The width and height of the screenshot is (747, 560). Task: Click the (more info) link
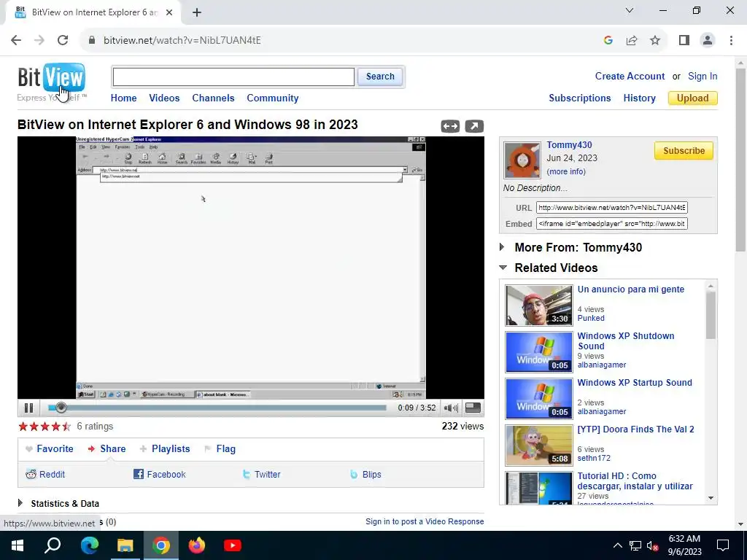(x=566, y=171)
